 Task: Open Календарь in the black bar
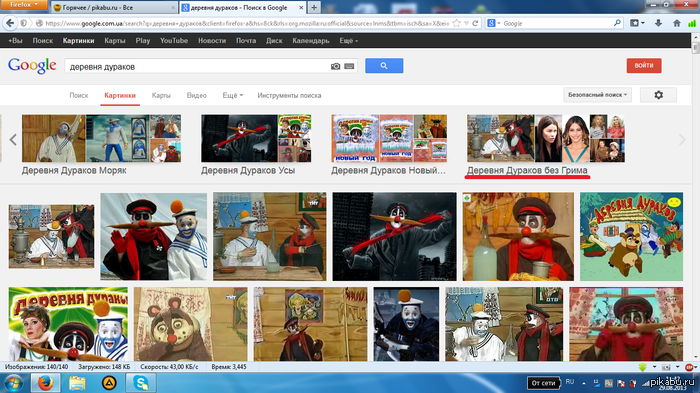pyautogui.click(x=311, y=41)
